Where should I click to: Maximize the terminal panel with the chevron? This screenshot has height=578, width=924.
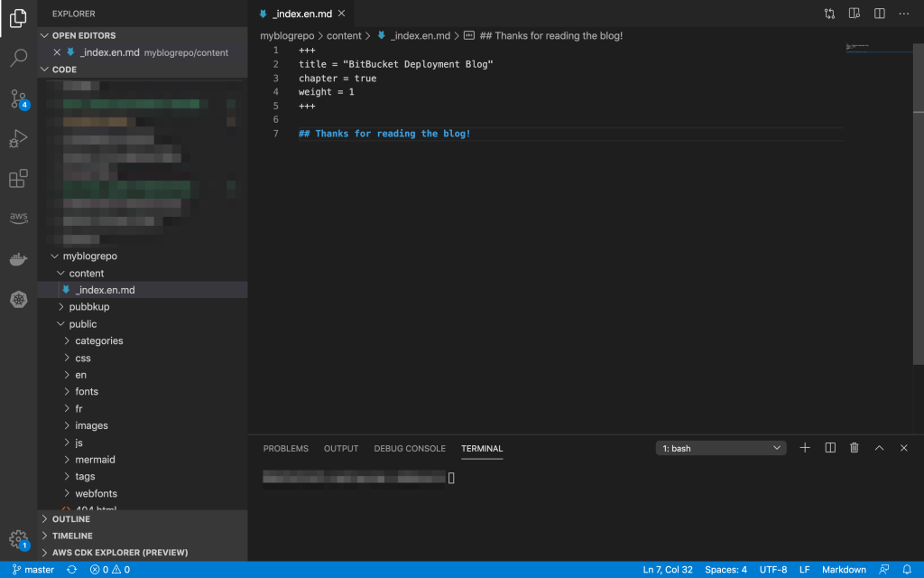point(878,447)
